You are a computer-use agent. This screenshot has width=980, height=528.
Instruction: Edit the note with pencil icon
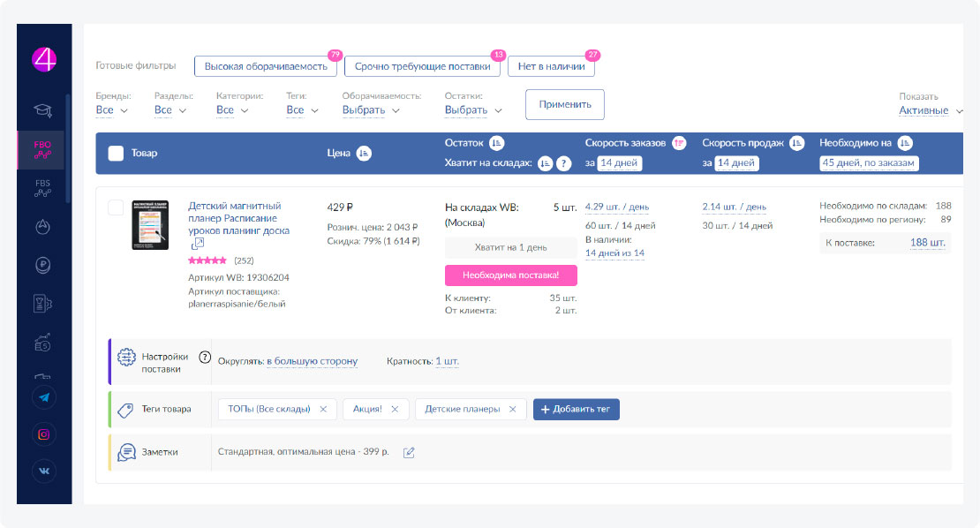tap(409, 452)
